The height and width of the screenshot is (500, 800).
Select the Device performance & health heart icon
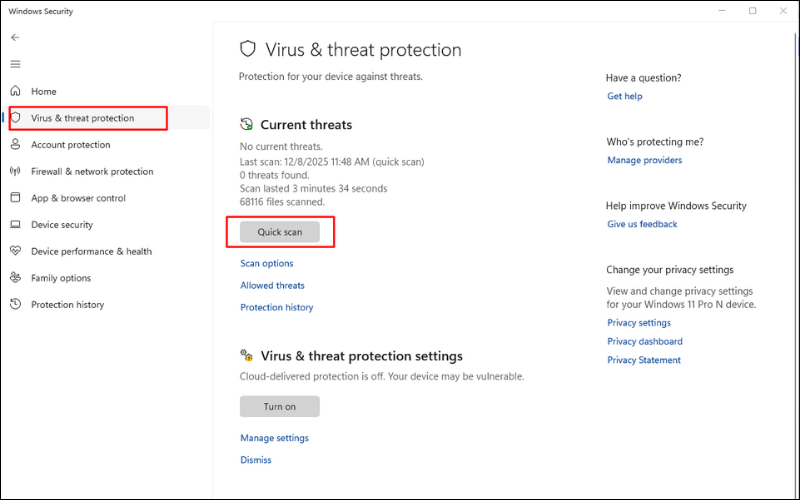coord(16,252)
